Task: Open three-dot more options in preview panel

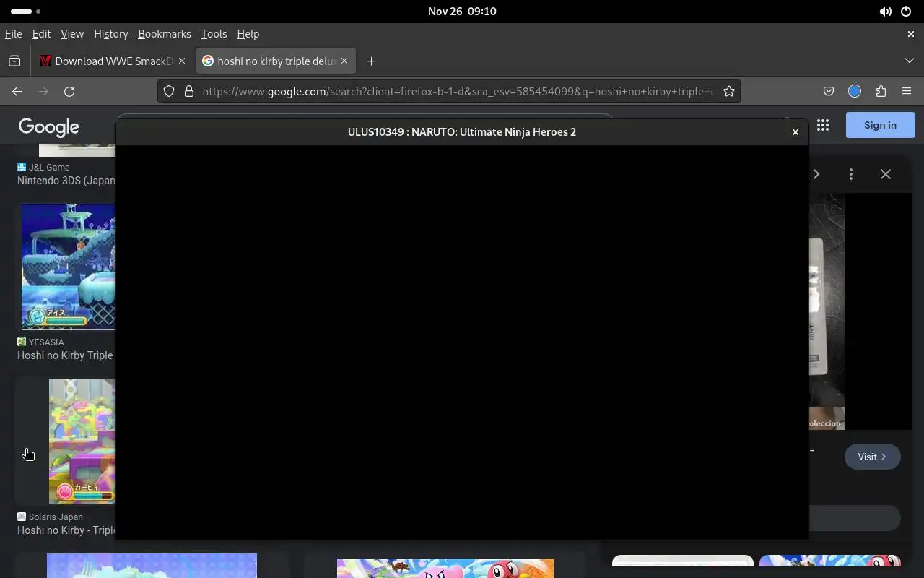Action: pos(851,174)
